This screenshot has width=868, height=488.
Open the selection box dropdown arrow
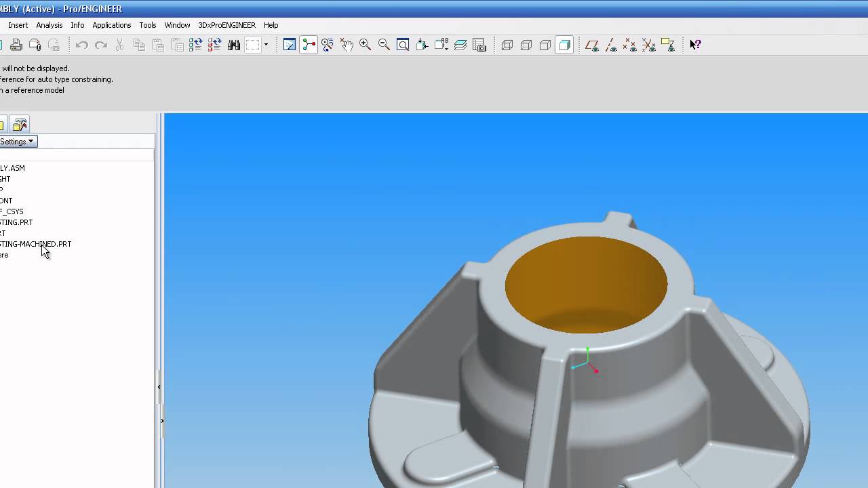pos(266,45)
